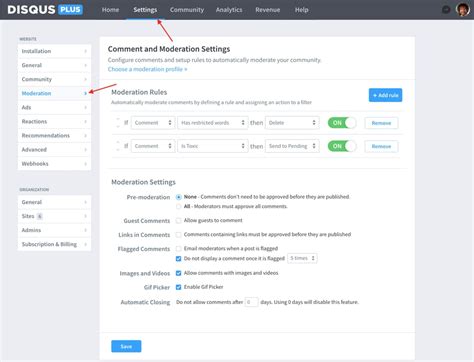Go to the Home tab

(110, 10)
